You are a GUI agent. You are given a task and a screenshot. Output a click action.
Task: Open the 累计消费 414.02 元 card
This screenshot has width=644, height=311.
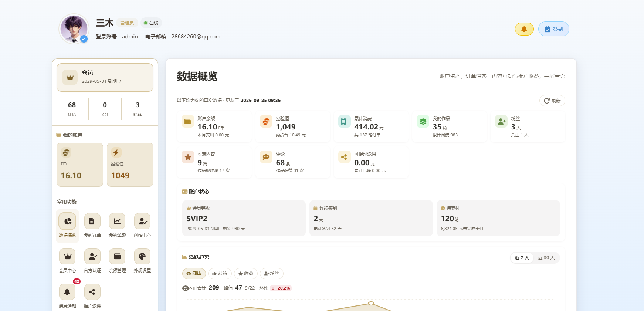[x=371, y=126]
